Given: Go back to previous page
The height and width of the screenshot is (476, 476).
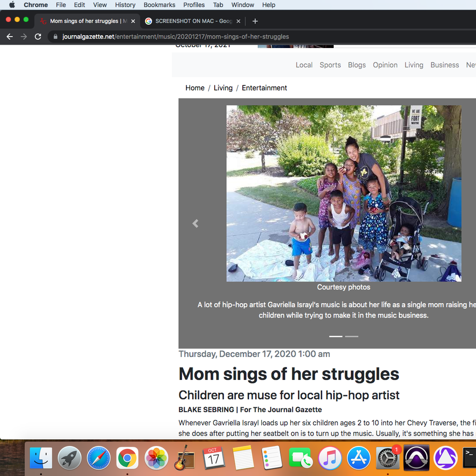Looking at the screenshot, I should 10,37.
